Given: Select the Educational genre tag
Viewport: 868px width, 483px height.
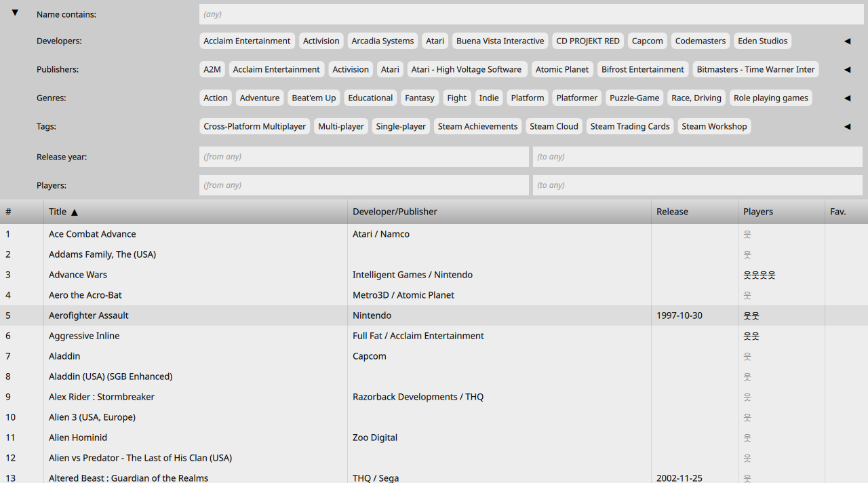Looking at the screenshot, I should coord(370,98).
